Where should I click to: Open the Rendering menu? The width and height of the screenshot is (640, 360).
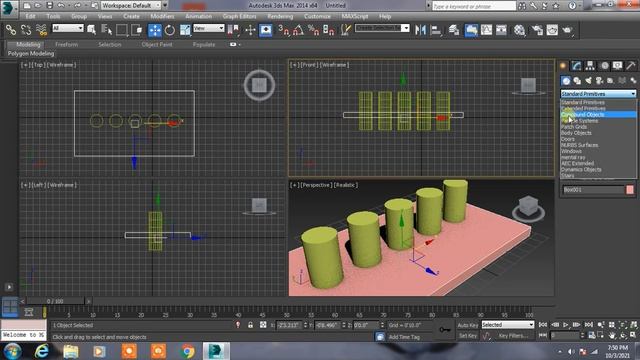tap(280, 16)
